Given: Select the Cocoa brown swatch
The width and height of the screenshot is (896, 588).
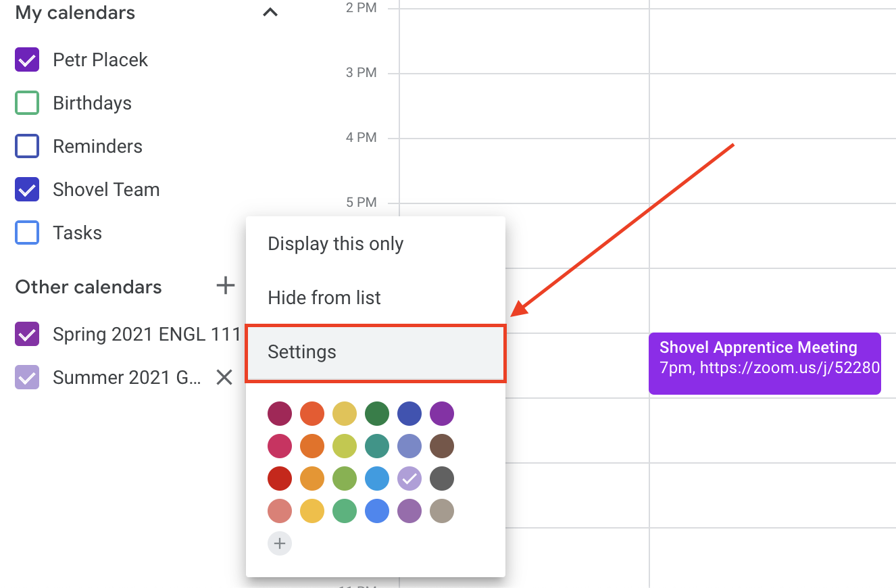Looking at the screenshot, I should click(x=442, y=445).
